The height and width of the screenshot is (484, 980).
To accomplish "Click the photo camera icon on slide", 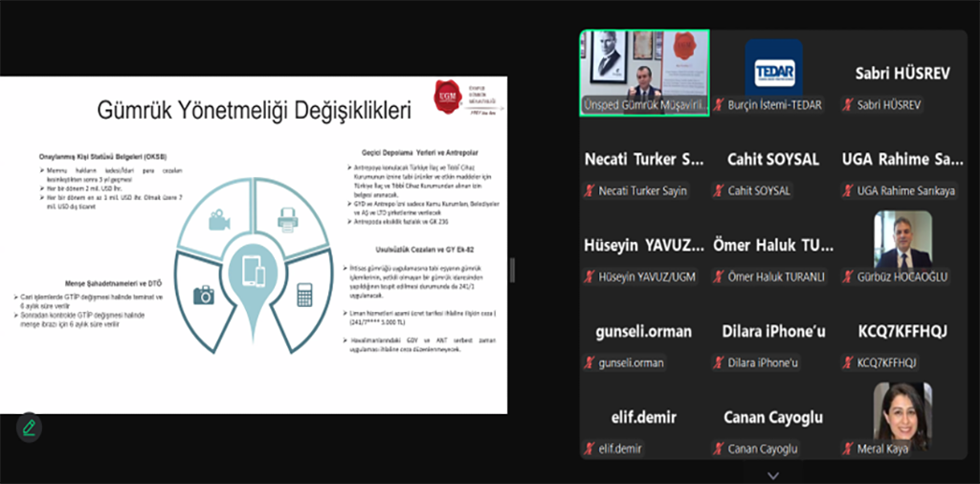I will click(204, 295).
